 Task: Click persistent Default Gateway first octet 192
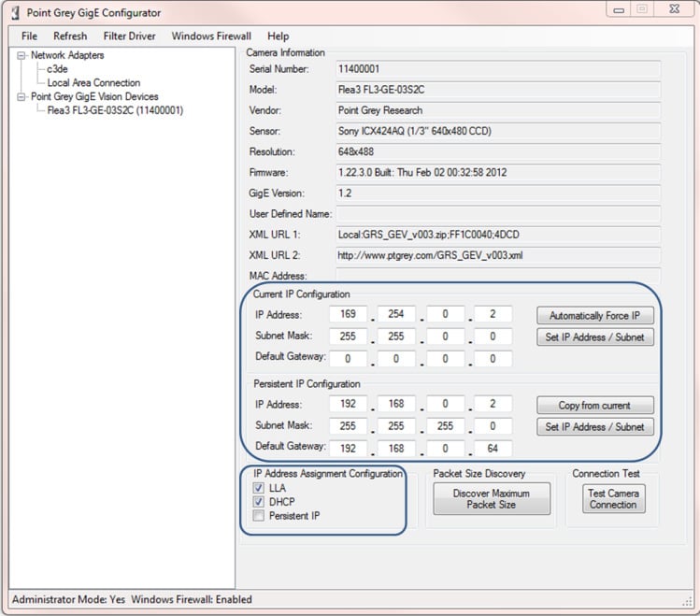[x=349, y=448]
